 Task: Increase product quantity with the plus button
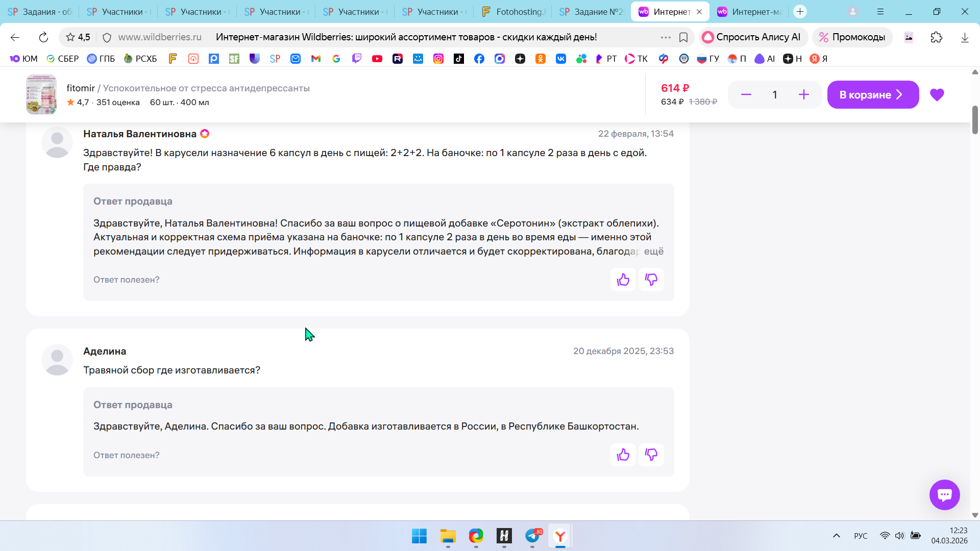[803, 95]
